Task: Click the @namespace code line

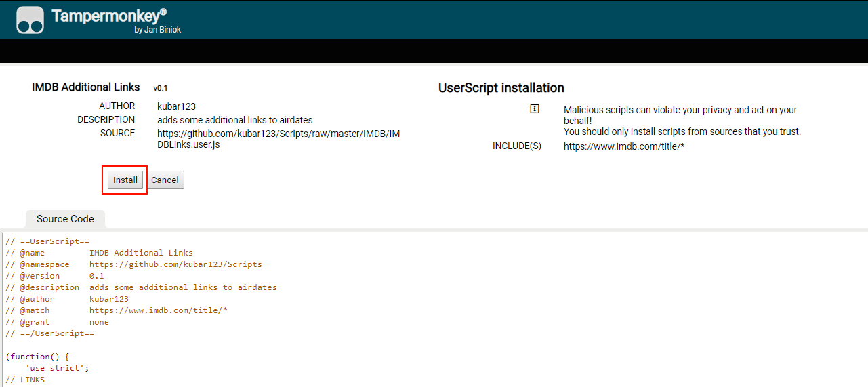Action: tap(133, 264)
